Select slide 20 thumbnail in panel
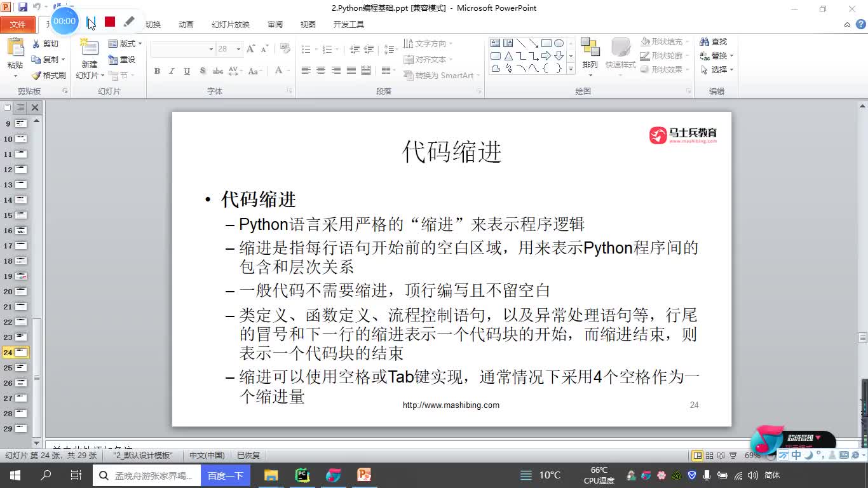The image size is (868, 488). click(x=21, y=292)
